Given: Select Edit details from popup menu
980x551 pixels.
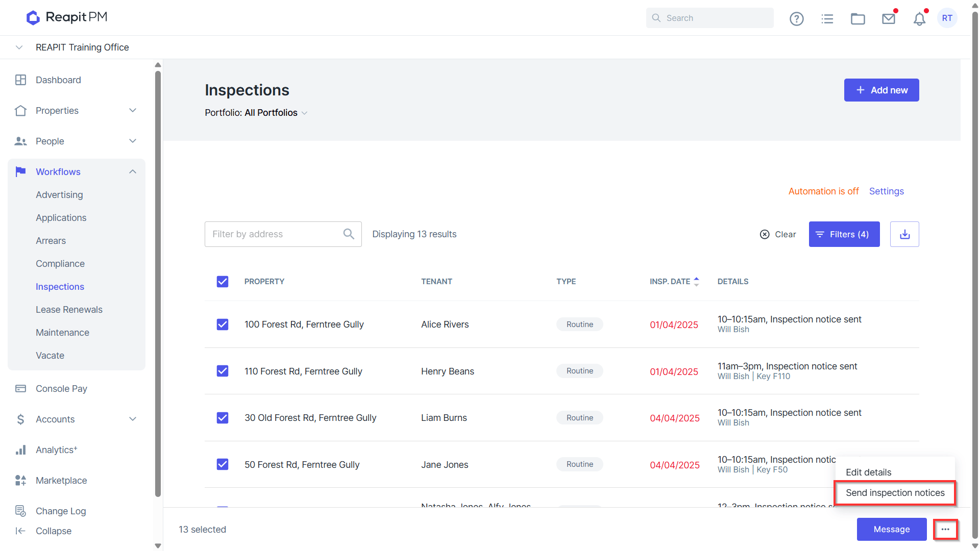Looking at the screenshot, I should pos(868,472).
